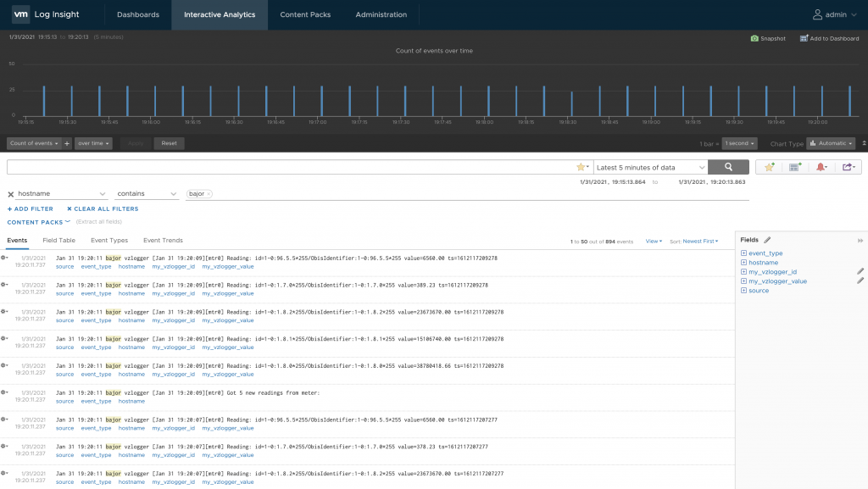Open the alert bell menu
The image size is (868, 489).
(821, 167)
